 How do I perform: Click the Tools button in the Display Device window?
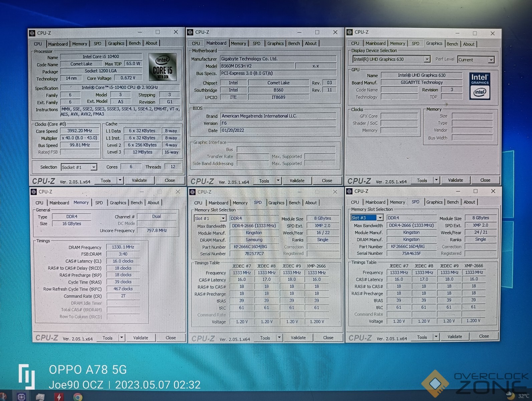point(422,180)
